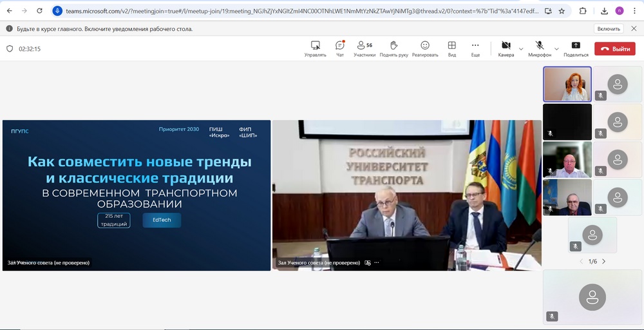Go forward in browser history

pyautogui.click(x=24, y=11)
